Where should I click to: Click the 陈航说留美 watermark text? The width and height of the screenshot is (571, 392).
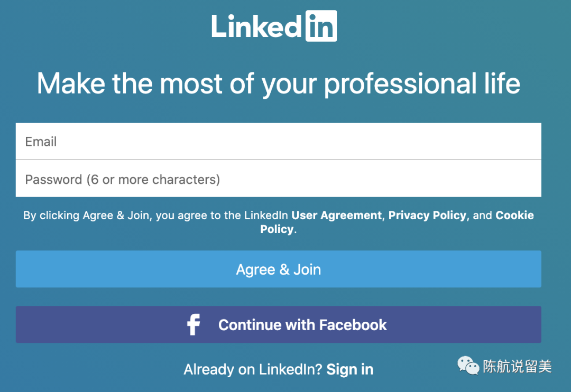[x=517, y=366]
